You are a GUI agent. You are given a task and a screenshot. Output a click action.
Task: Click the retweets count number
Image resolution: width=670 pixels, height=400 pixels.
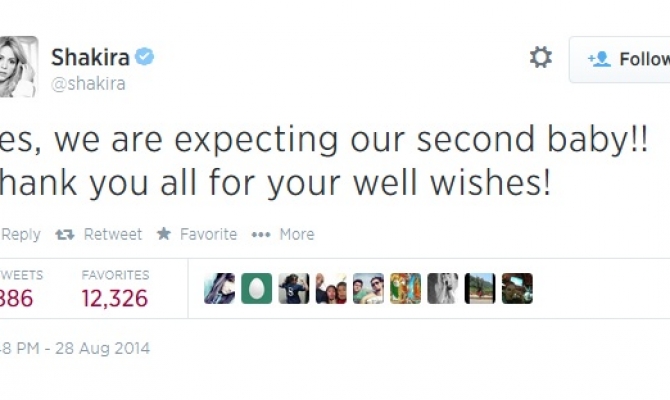click(x=18, y=298)
